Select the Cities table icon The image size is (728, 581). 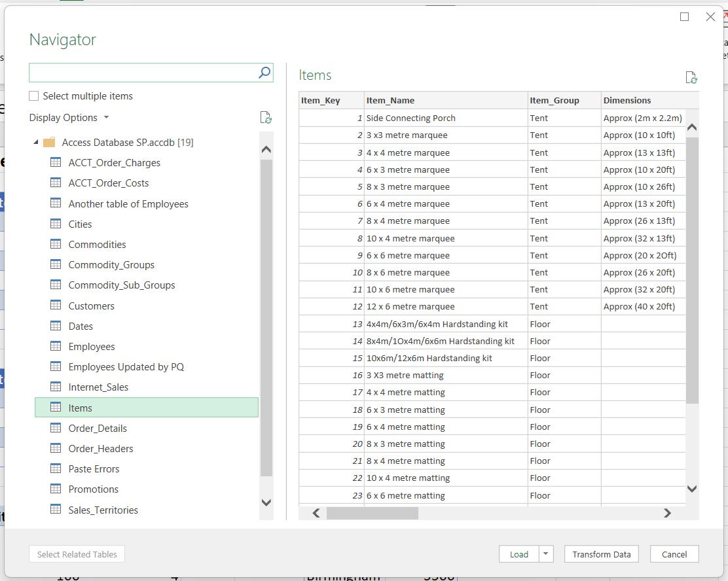[56, 224]
